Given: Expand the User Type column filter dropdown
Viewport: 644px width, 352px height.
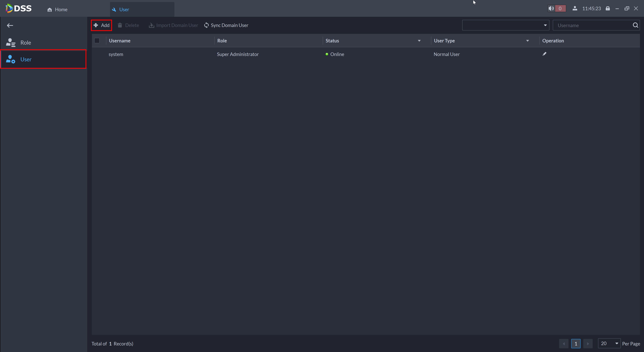Looking at the screenshot, I should click(x=527, y=41).
